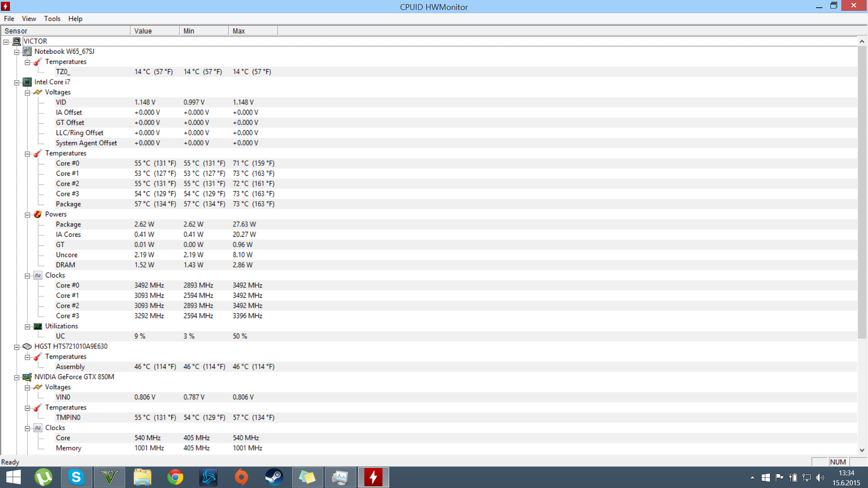Click the Intel Core i7 processor icon
Viewport: 868px width, 488px height.
27,82
